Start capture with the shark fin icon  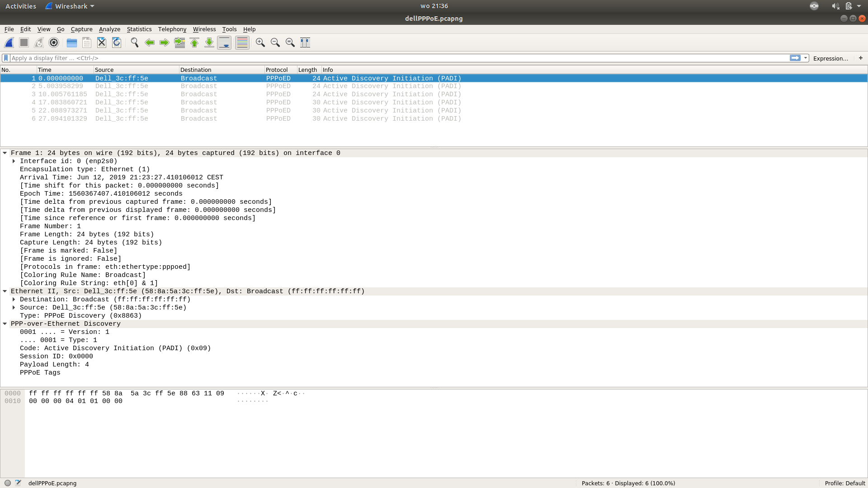coord(9,42)
